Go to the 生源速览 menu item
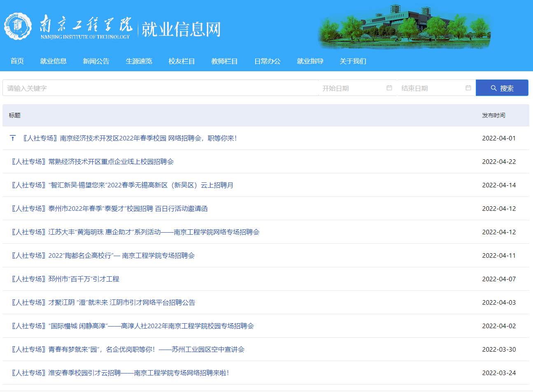The image size is (533, 392). click(x=139, y=61)
